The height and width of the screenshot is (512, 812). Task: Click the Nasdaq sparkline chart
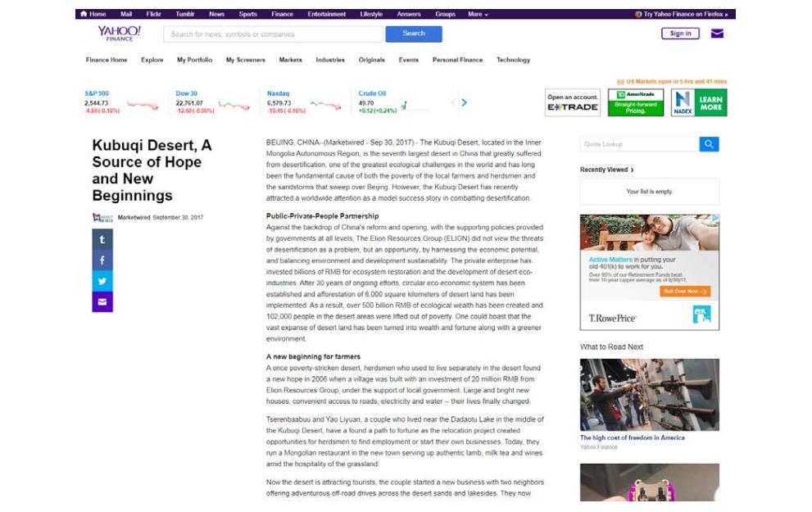326,106
